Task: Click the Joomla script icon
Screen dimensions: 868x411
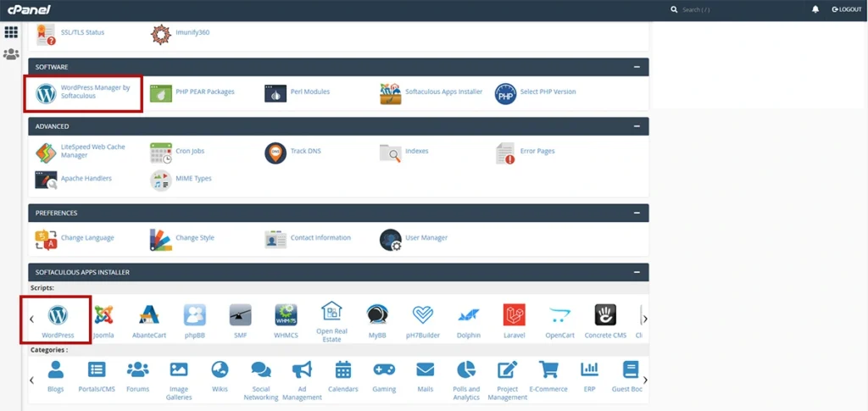Action: click(x=103, y=316)
